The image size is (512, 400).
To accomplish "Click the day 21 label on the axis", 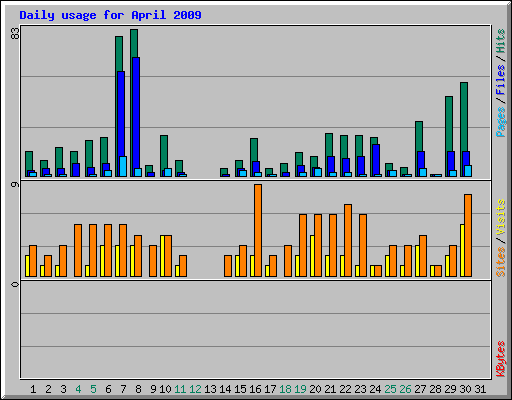I will (x=330, y=389).
